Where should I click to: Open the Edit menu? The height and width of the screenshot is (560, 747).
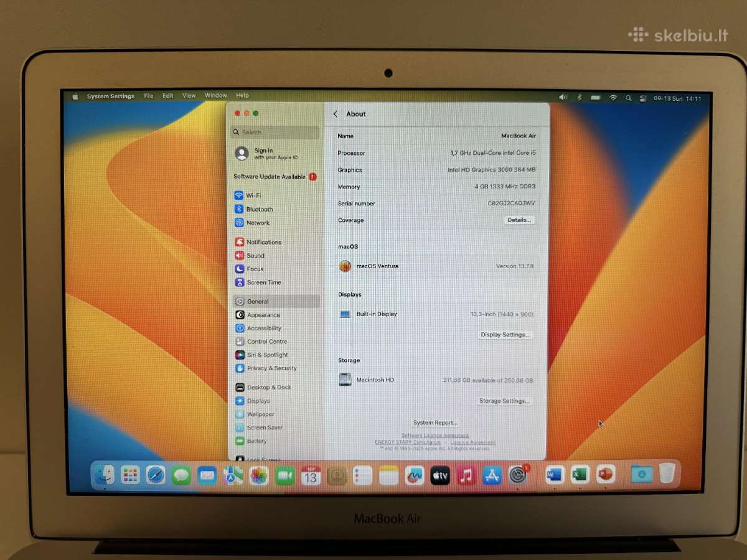pyautogui.click(x=168, y=96)
